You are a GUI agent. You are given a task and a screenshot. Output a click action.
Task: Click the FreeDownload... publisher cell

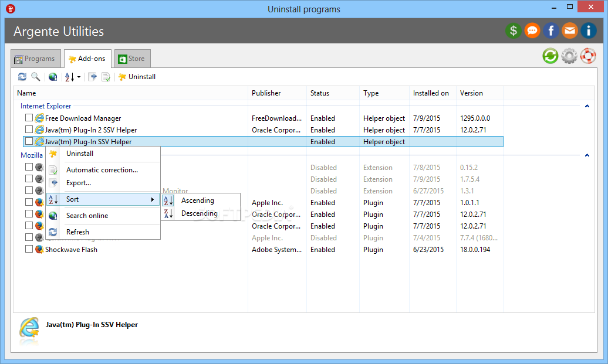[x=276, y=118]
